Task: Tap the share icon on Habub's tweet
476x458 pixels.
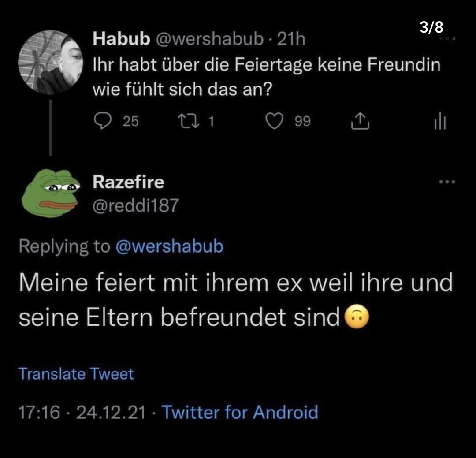Action: [360, 121]
